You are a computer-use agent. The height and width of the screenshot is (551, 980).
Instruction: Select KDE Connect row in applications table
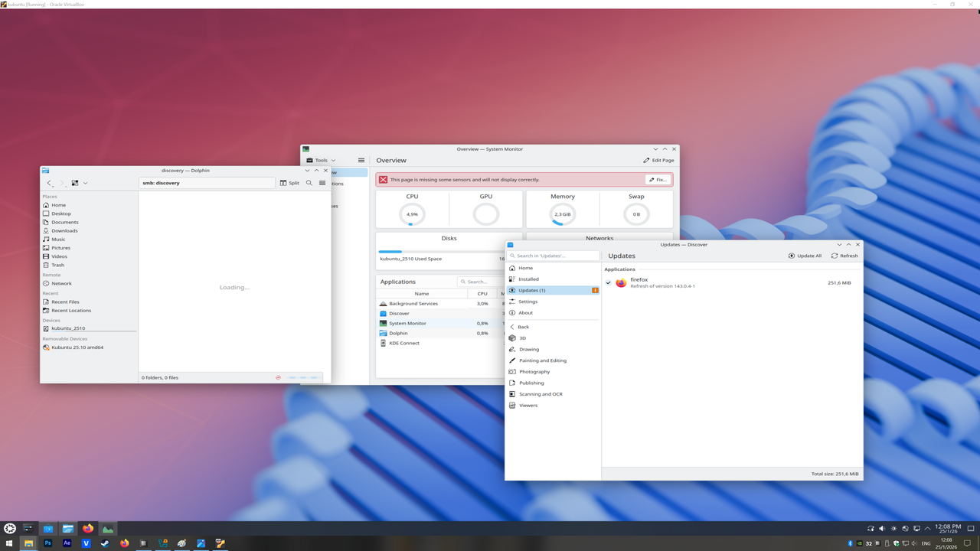440,344
